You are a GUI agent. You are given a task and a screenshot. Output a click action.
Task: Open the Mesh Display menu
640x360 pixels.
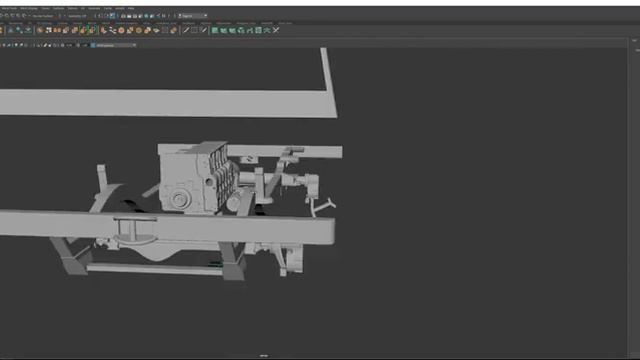(x=29, y=8)
